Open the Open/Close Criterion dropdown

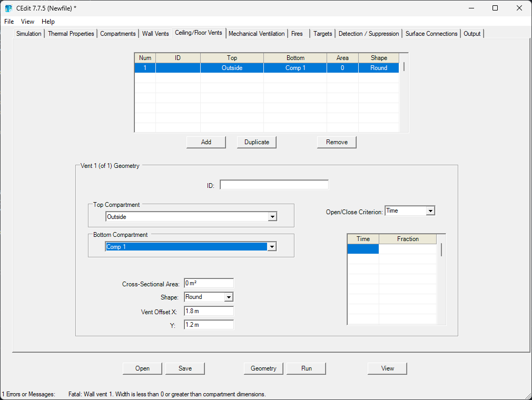[430, 211]
